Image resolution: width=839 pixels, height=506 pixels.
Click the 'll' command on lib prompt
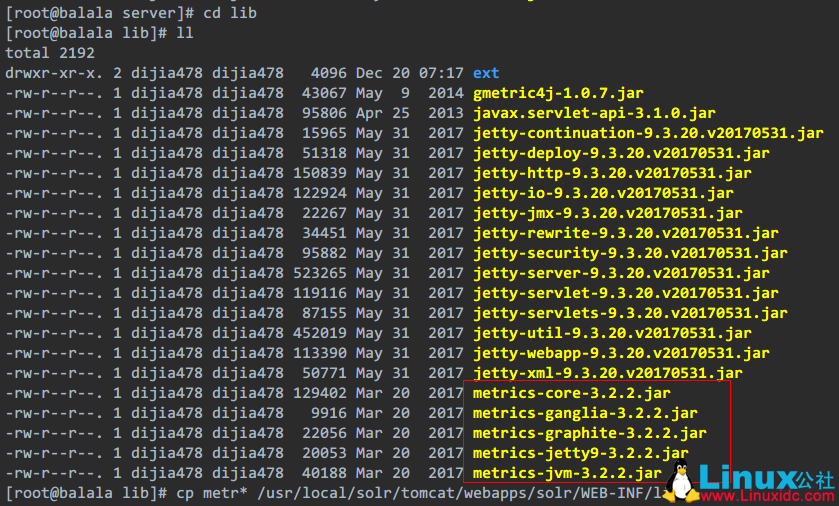(x=185, y=33)
